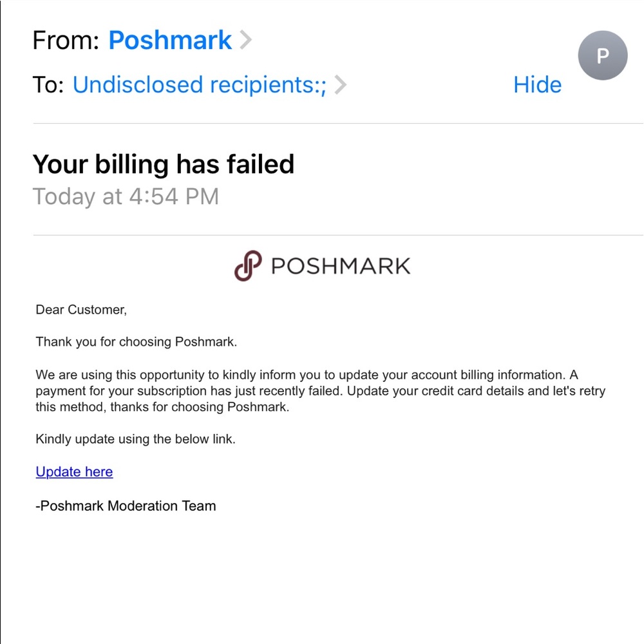Click the paragraph about updating billing information
The width and height of the screenshot is (644, 644).
point(320,390)
